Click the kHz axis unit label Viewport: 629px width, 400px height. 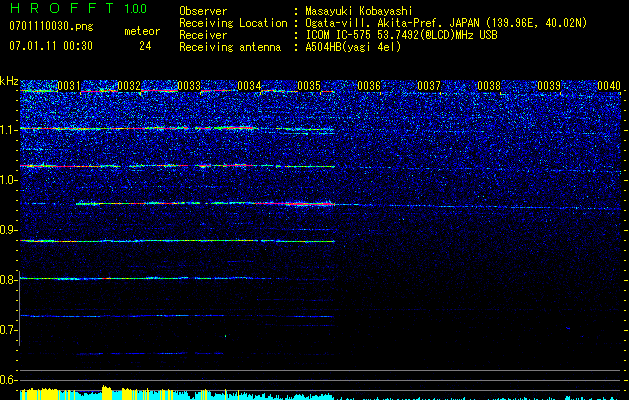pos(9,81)
